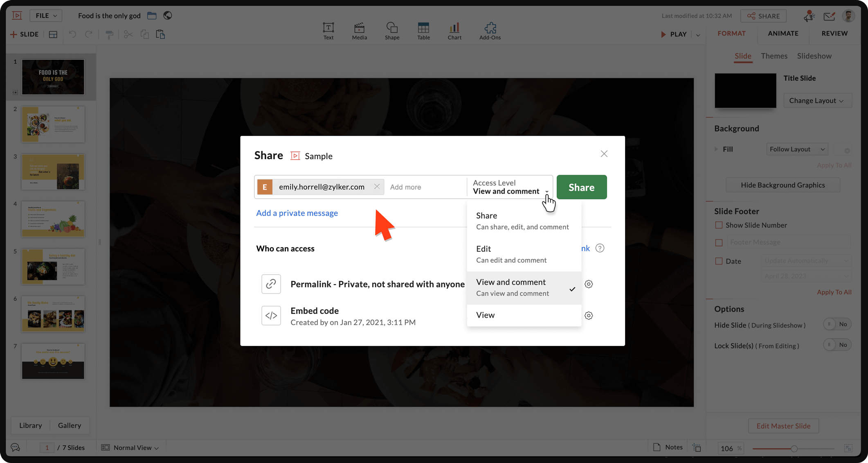The width and height of the screenshot is (868, 463).
Task: Click the paste clipboard icon
Action: coord(160,34)
